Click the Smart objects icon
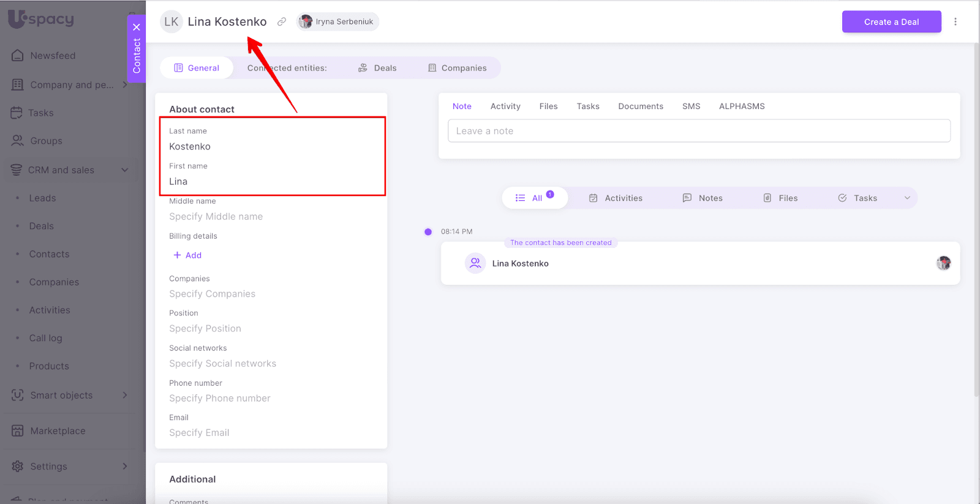 (x=18, y=396)
